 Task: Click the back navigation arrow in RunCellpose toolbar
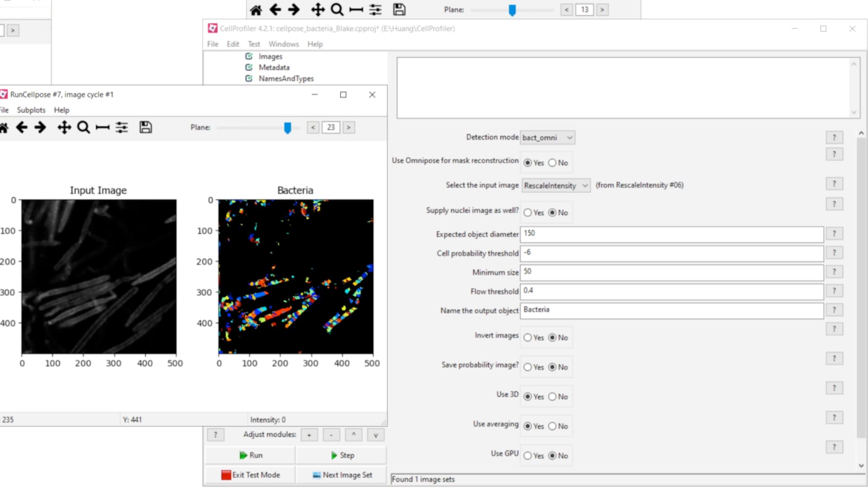coord(21,127)
